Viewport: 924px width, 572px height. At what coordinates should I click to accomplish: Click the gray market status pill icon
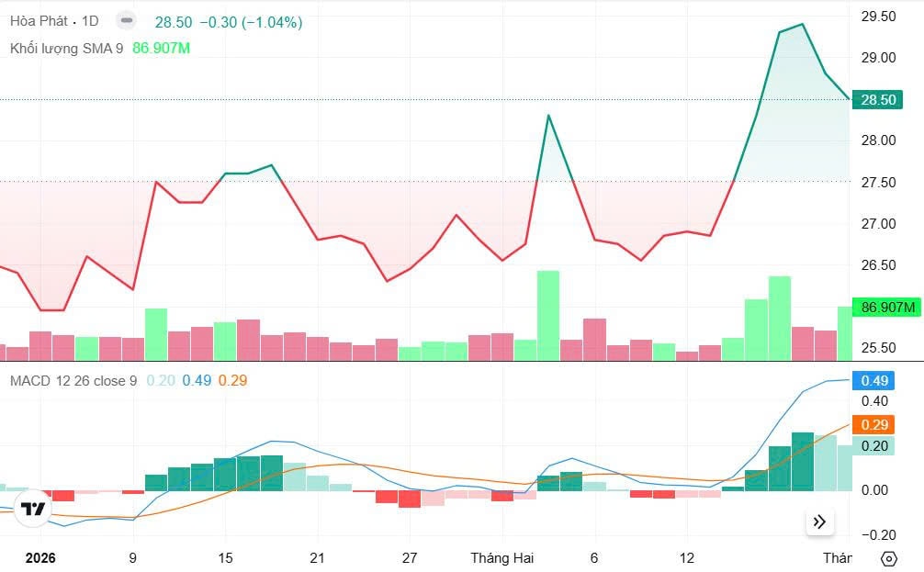[x=128, y=21]
